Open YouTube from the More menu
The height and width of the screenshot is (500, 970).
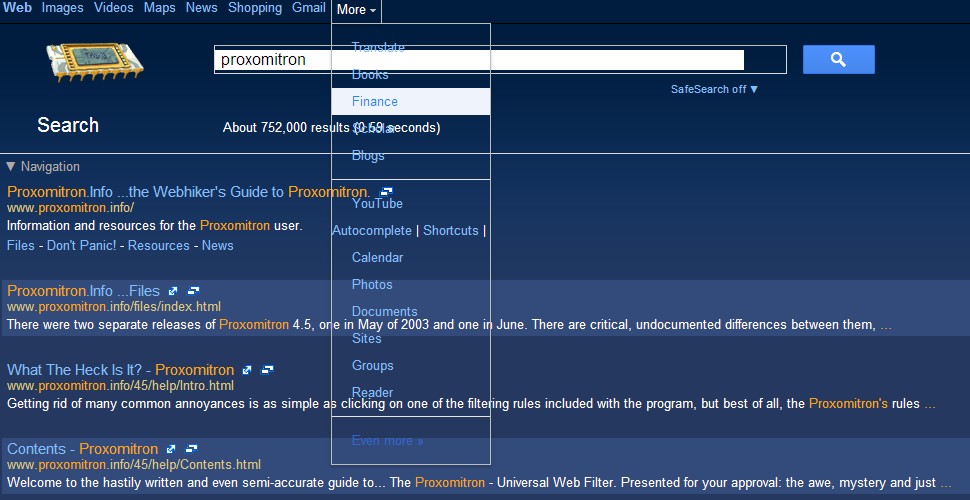coord(377,203)
